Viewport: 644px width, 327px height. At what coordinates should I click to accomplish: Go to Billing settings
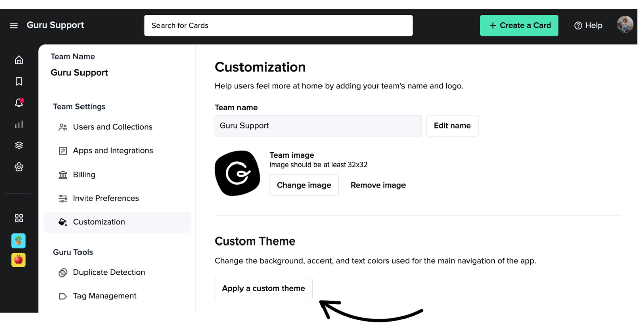pos(84,174)
